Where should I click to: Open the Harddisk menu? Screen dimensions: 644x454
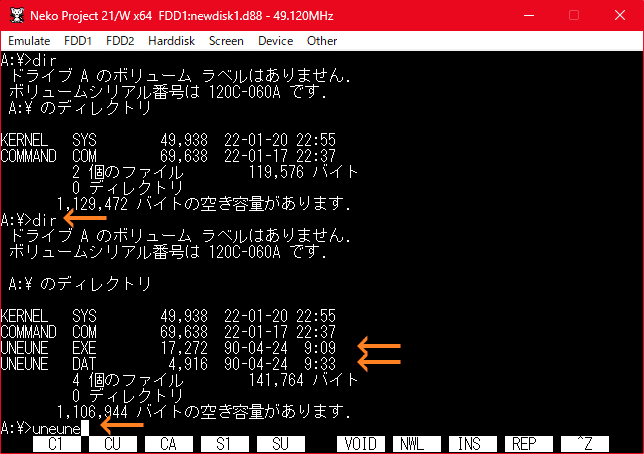[171, 41]
